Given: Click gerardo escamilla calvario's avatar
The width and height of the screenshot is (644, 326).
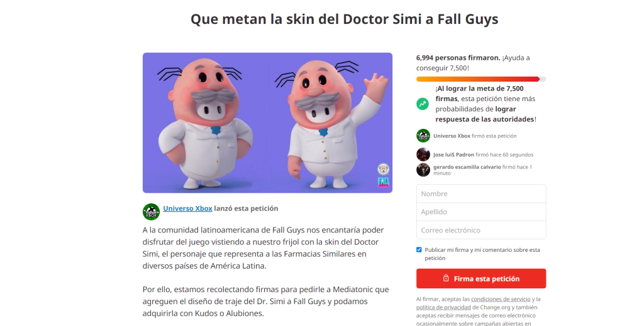Looking at the screenshot, I should (423, 170).
